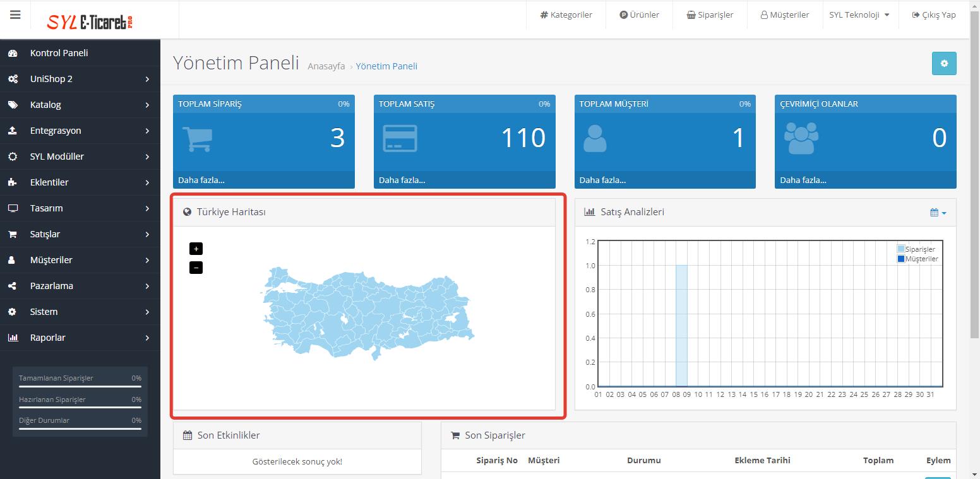Zoom out on the Türkiye map

[x=196, y=268]
